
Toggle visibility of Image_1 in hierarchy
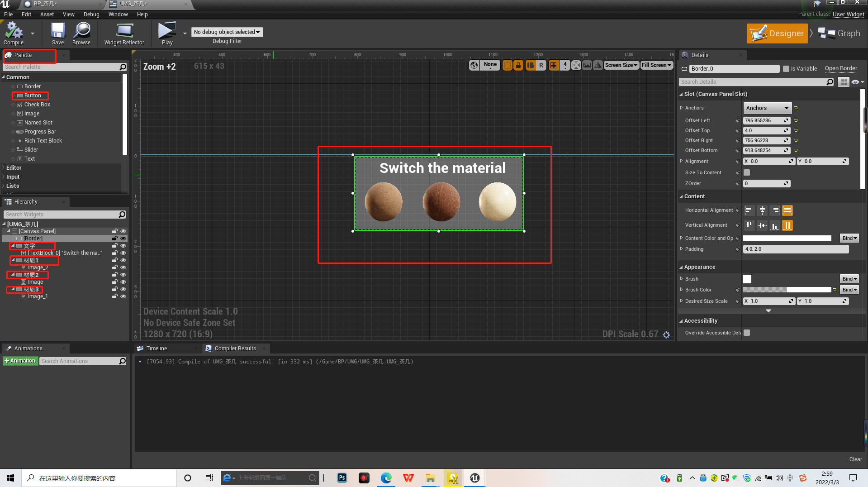tap(123, 296)
